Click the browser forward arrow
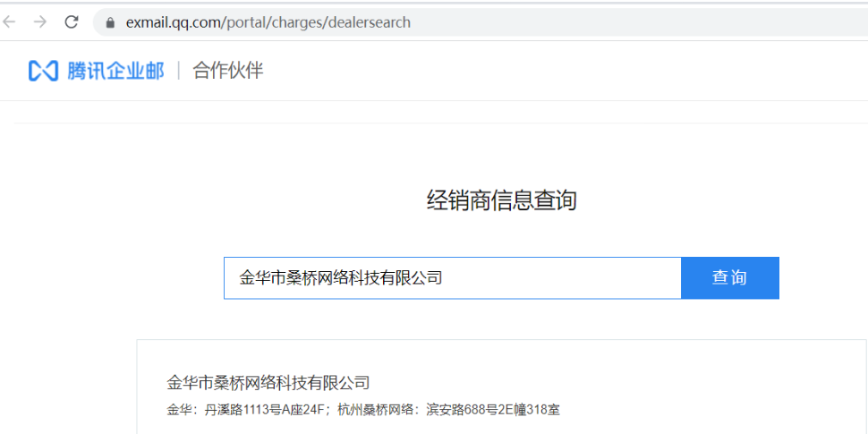868x434 pixels. [x=40, y=22]
